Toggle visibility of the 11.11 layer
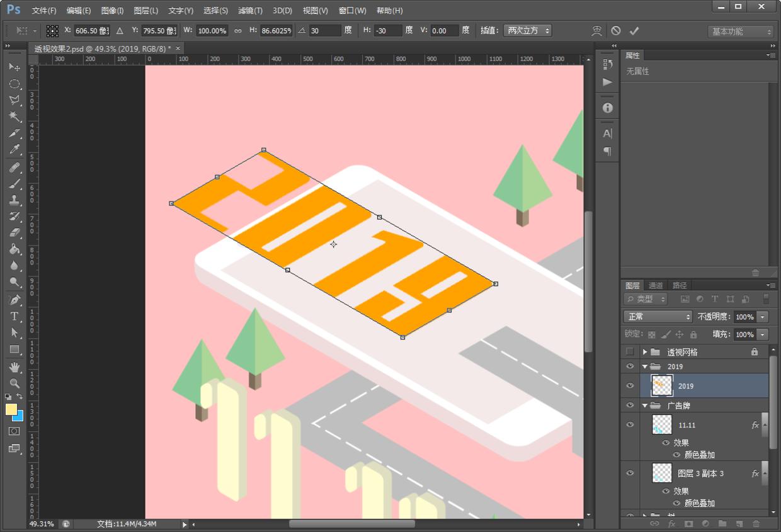The image size is (781, 532). point(630,425)
